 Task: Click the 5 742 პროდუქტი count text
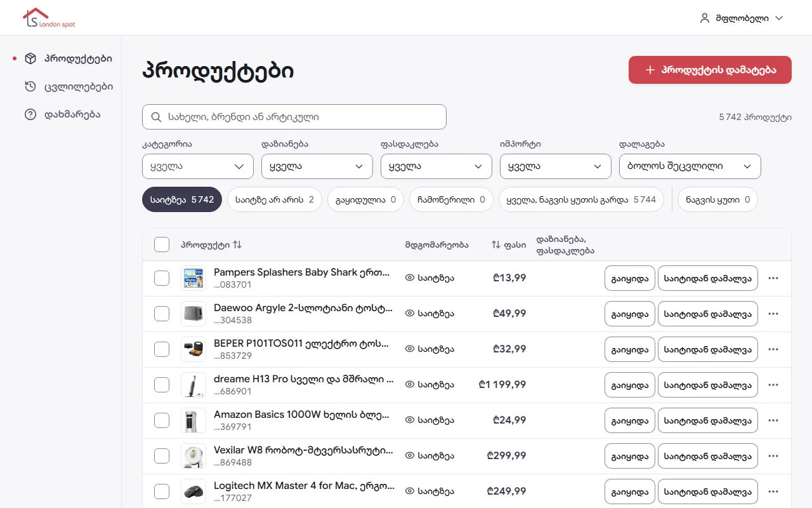coord(756,117)
